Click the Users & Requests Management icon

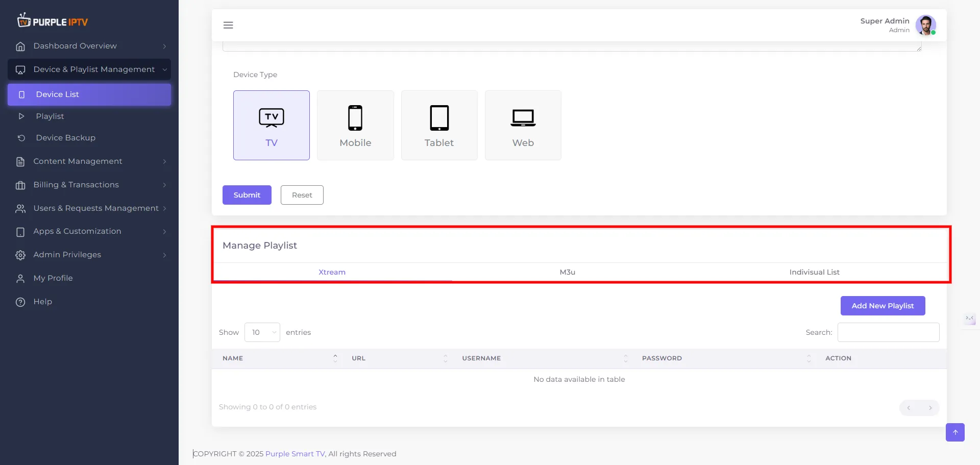coord(20,209)
